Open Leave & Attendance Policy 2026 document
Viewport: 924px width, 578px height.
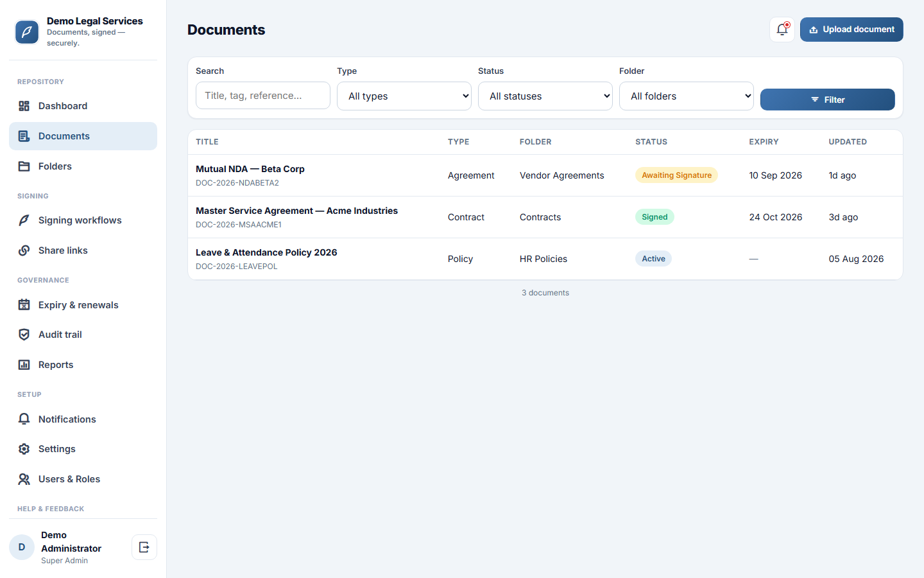[x=266, y=252]
